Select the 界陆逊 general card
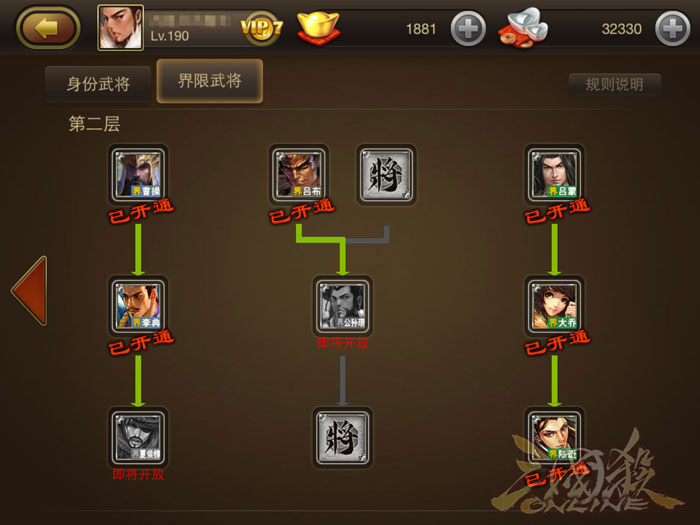This screenshot has height=525, width=700. [554, 438]
